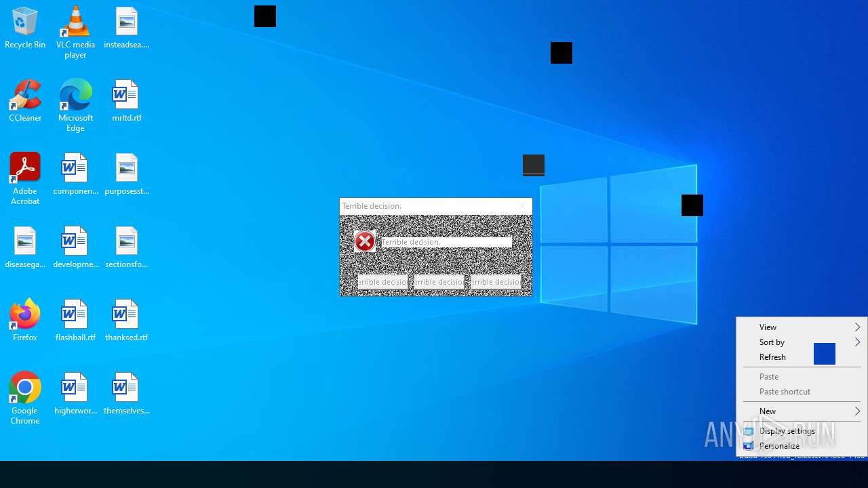Open Adobe Acrobat shortcut
This screenshot has height=488, width=868.
[25, 178]
